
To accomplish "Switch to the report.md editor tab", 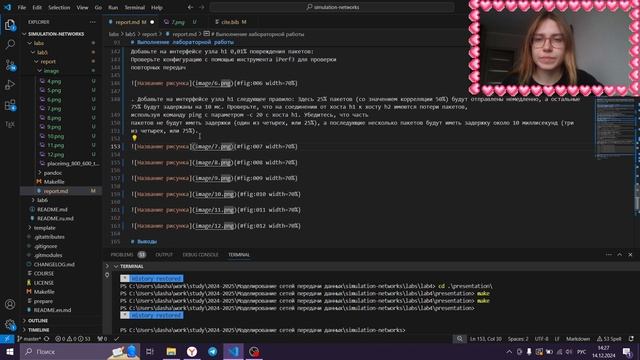I will tap(131, 22).
